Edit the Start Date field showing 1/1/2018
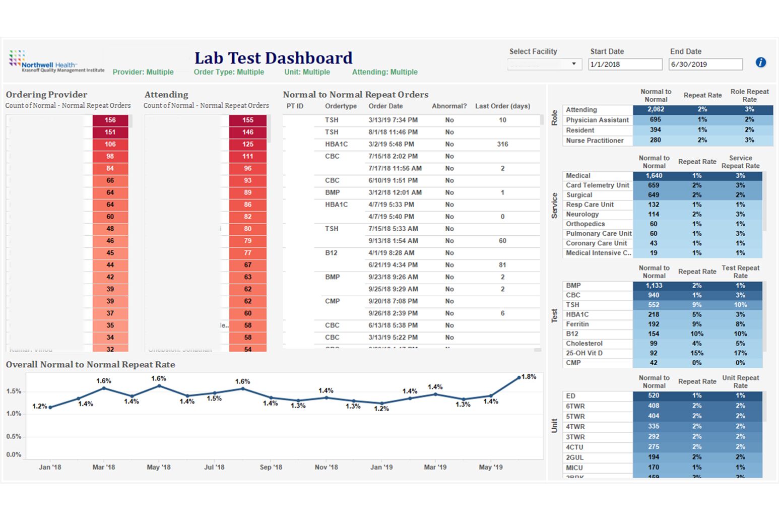The width and height of the screenshot is (779, 532). [x=625, y=64]
